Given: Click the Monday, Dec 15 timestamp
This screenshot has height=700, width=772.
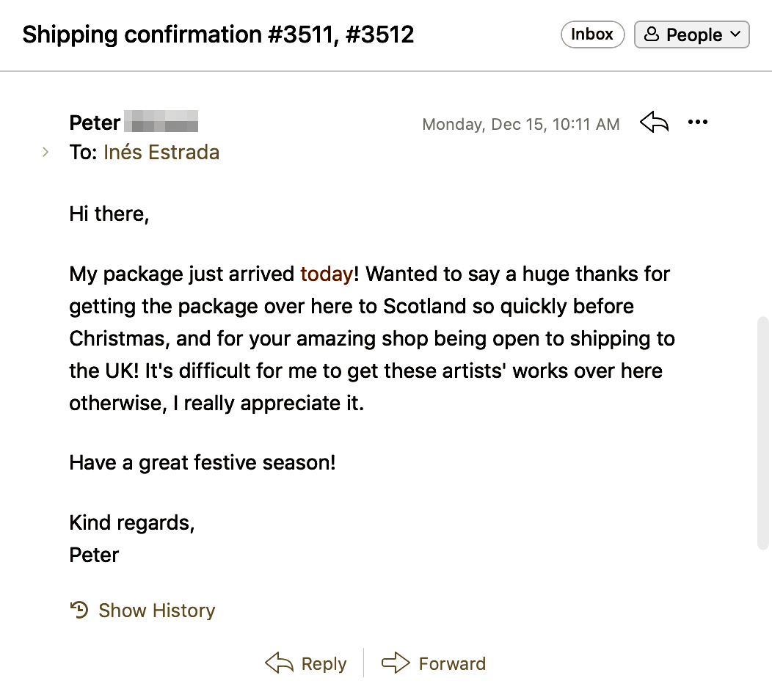Looking at the screenshot, I should pos(520,124).
